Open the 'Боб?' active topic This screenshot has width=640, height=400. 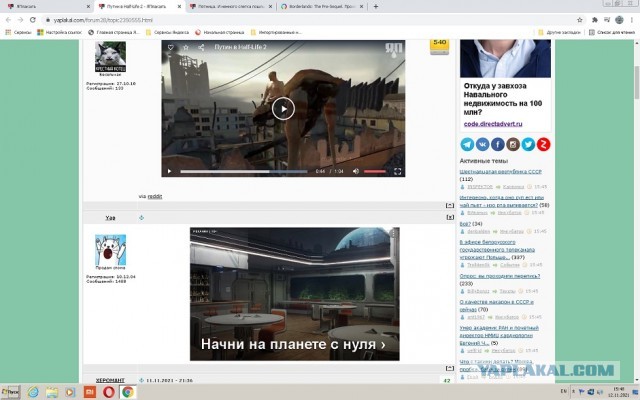tap(465, 224)
